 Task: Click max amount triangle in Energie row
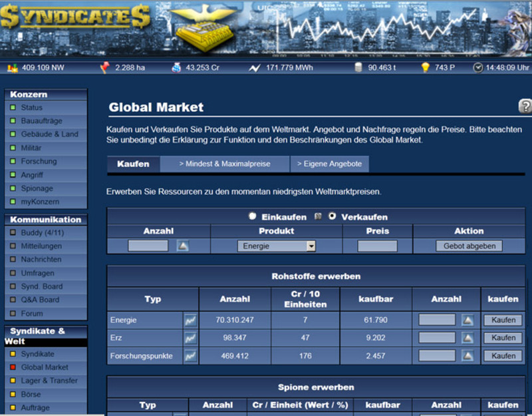[x=467, y=320]
